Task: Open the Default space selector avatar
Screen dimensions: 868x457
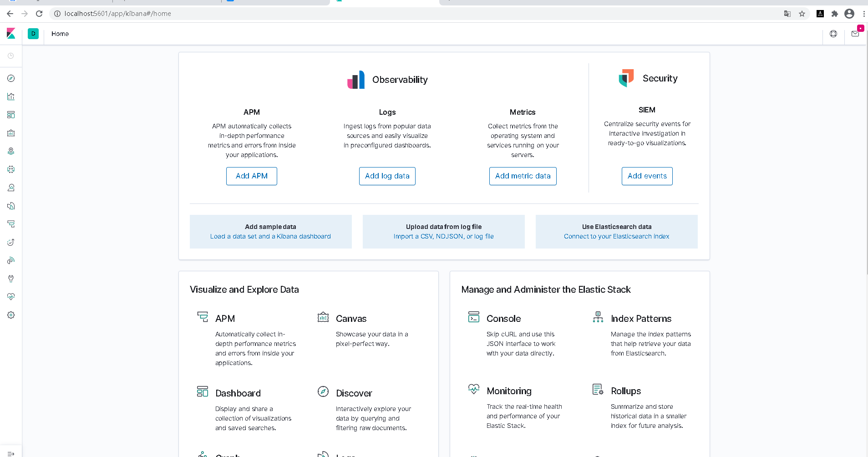Action: click(x=33, y=34)
